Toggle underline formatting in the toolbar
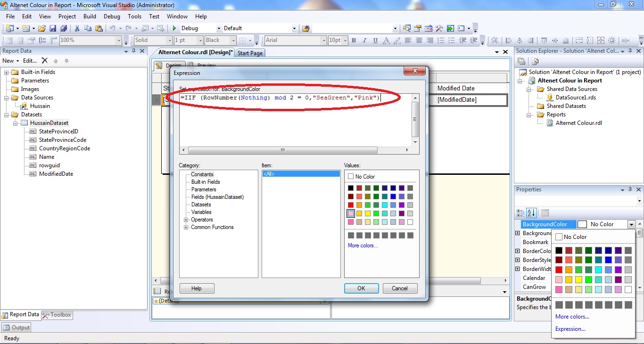This screenshot has width=644, height=344. (375, 41)
